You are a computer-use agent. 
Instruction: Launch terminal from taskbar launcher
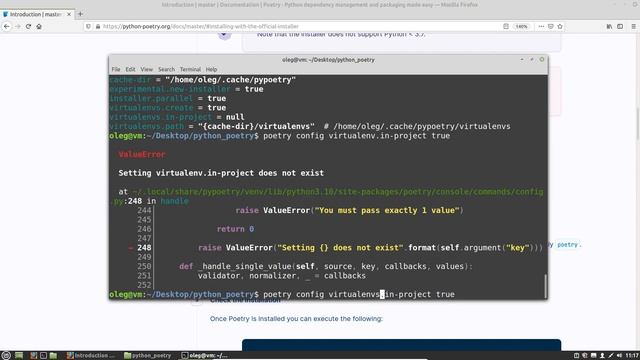point(43,356)
